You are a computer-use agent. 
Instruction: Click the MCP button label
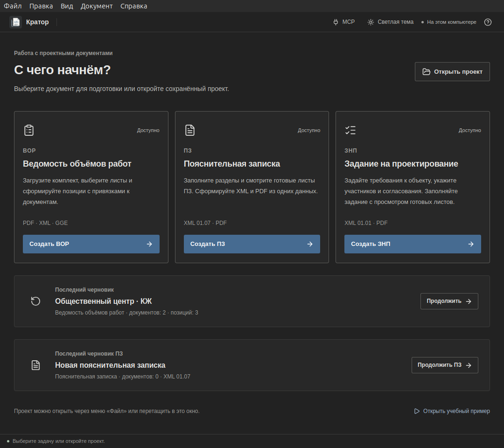[349, 22]
